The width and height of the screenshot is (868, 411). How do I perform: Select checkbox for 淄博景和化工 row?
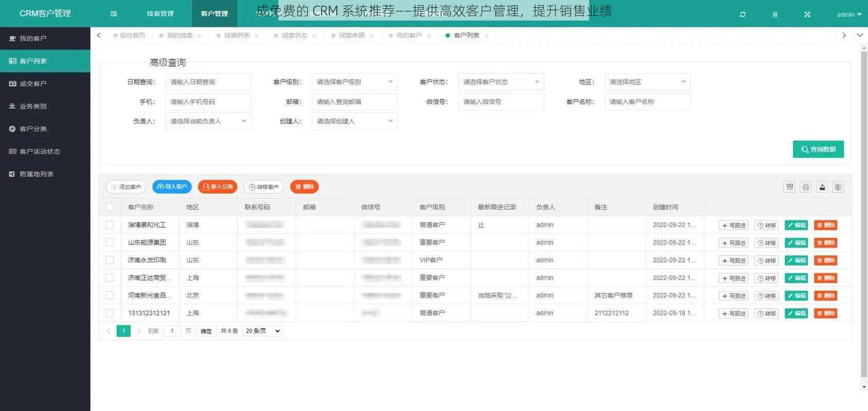click(110, 225)
